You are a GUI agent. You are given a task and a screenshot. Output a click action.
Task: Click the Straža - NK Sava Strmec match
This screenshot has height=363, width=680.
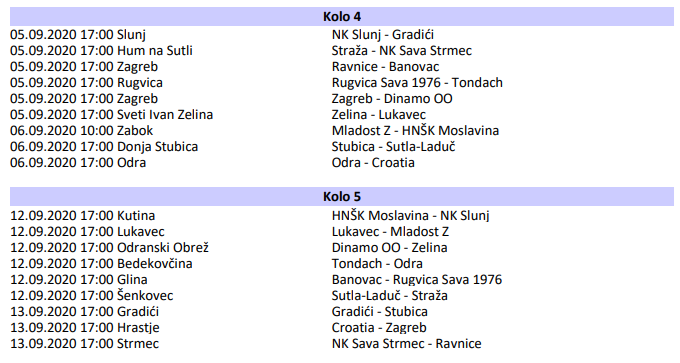pyautogui.click(x=402, y=51)
